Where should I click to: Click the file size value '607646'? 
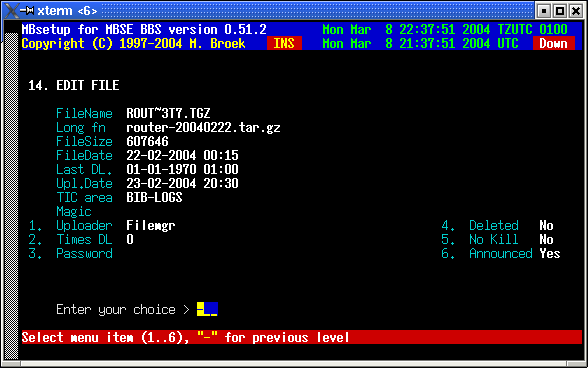click(x=147, y=141)
